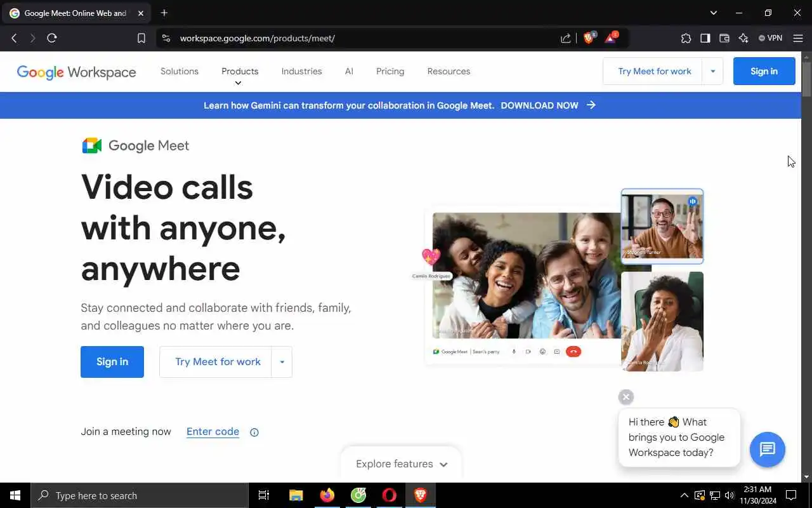
Task: Click the page vertical scrollbar
Action: click(x=806, y=79)
